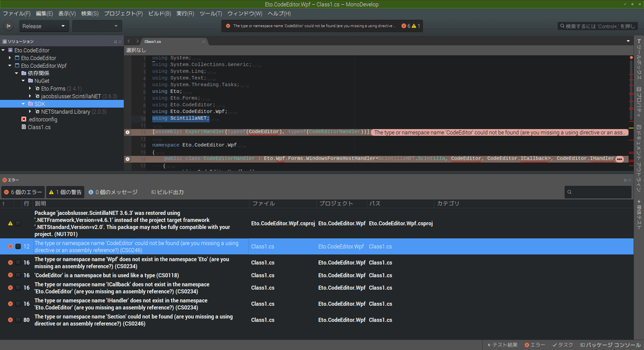Close the solution pad
The image size is (644, 350).
point(120,41)
